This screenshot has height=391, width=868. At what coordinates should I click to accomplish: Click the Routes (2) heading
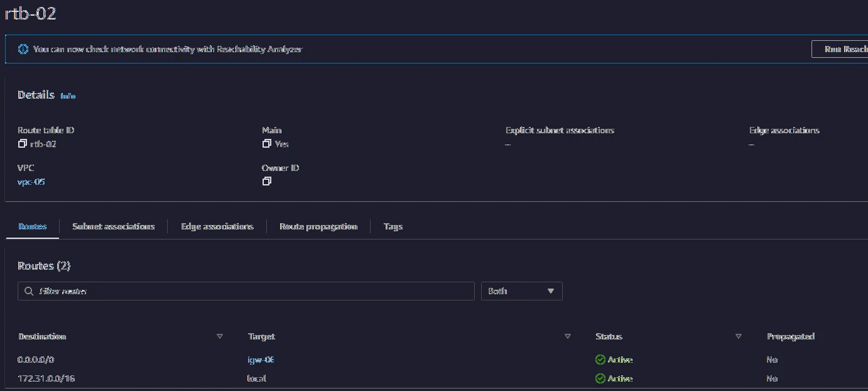(x=44, y=266)
